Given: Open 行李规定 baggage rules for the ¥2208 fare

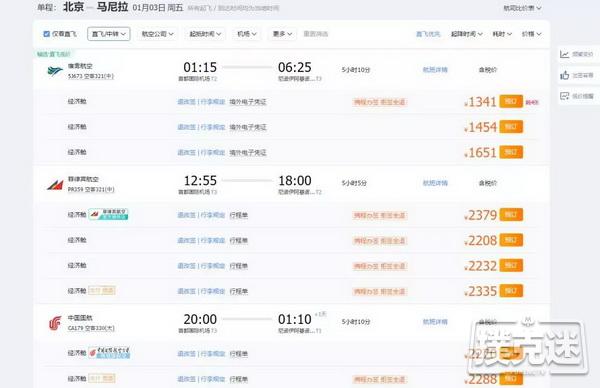Looking at the screenshot, I should [x=213, y=240].
